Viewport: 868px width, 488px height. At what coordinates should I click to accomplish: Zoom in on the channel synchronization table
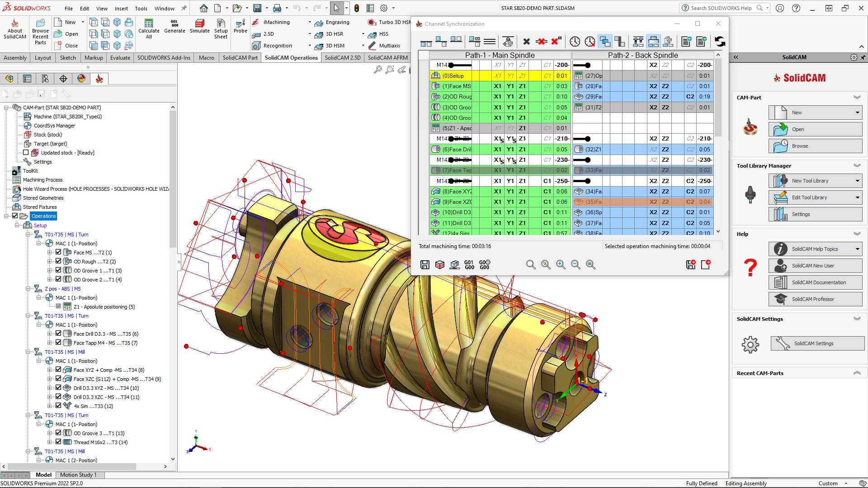click(561, 264)
